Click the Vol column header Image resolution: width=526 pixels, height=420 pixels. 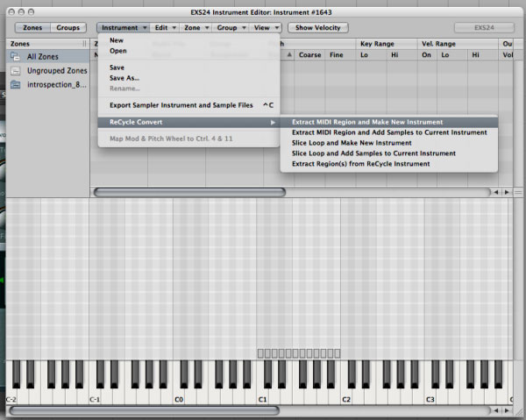pyautogui.click(x=508, y=54)
